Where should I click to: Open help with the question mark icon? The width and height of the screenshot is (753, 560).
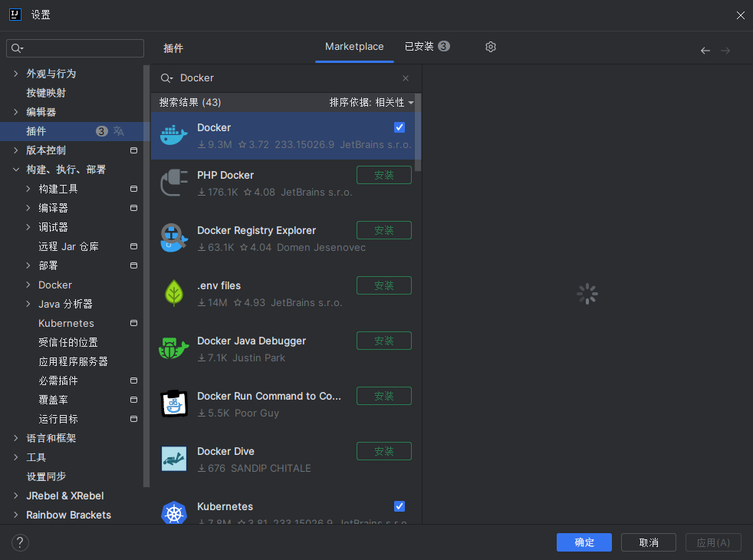coord(20,542)
